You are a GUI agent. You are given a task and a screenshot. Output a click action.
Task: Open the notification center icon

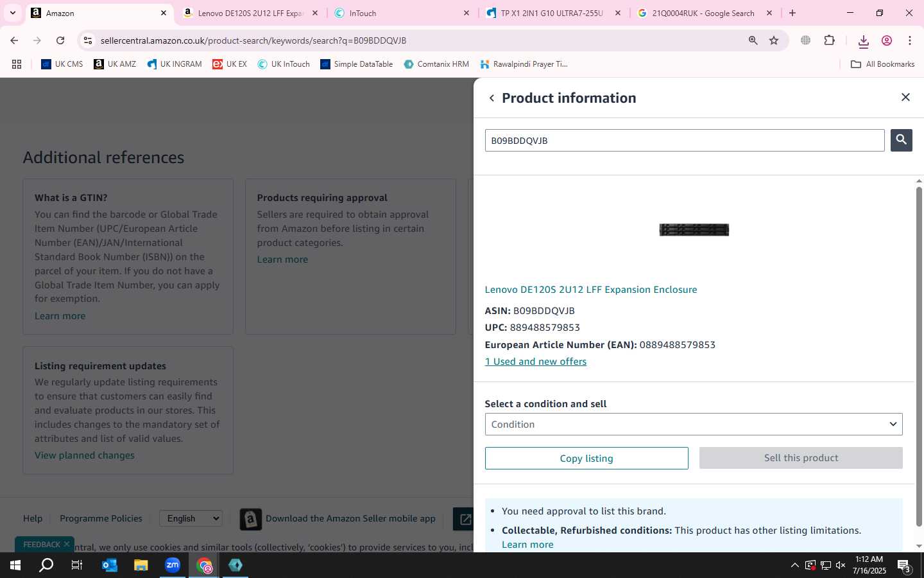tap(904, 566)
